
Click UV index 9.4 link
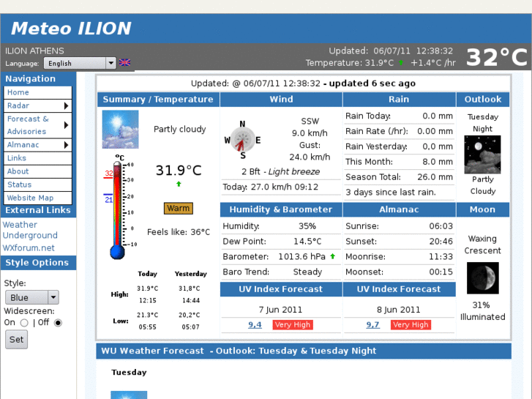(x=255, y=324)
